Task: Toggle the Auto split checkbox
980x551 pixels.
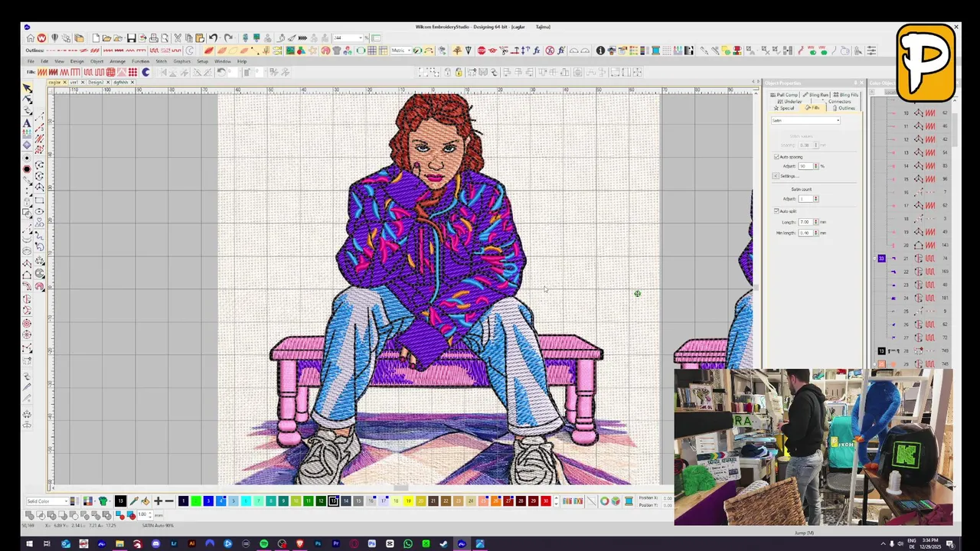Action: tap(776, 211)
